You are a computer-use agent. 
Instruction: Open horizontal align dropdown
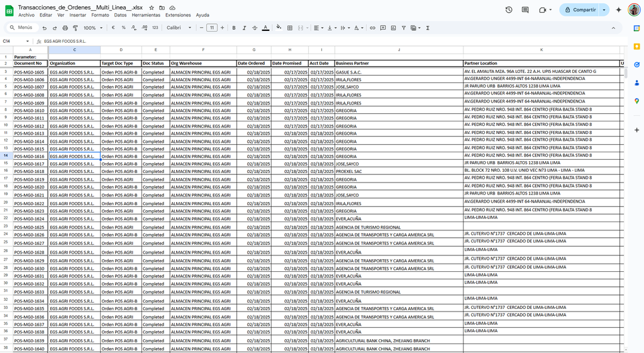pos(318,28)
